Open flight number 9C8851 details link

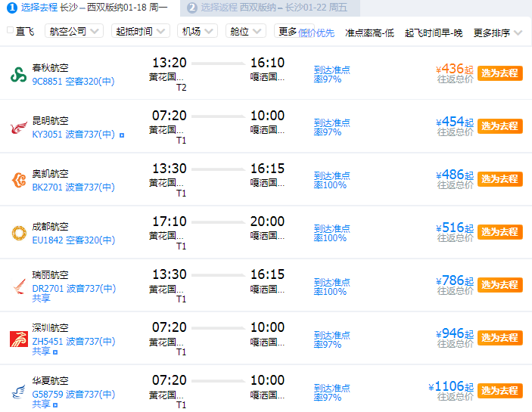tap(47, 82)
